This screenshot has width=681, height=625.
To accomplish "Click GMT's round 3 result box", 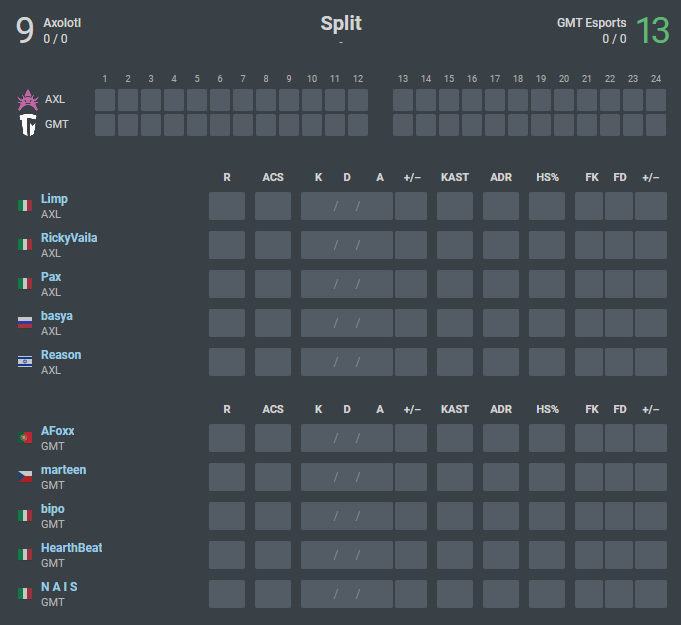I will point(151,125).
